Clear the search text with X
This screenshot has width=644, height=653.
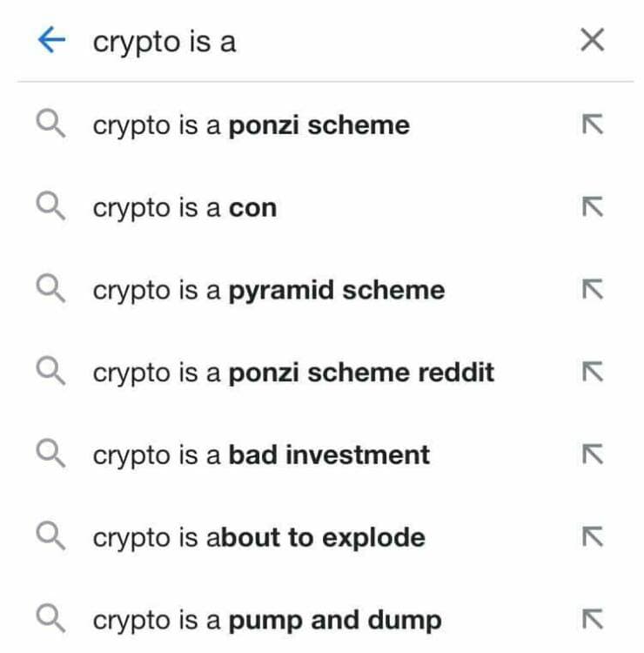click(x=592, y=40)
